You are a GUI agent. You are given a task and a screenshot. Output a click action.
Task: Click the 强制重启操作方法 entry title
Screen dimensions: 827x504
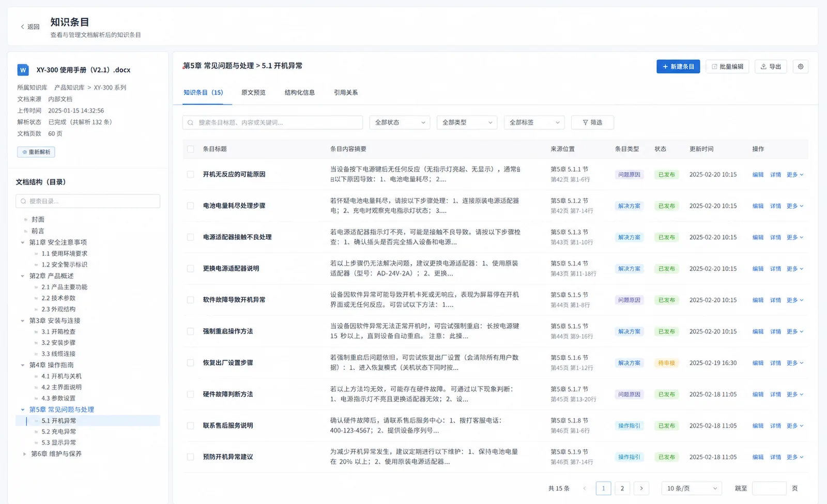pyautogui.click(x=228, y=331)
